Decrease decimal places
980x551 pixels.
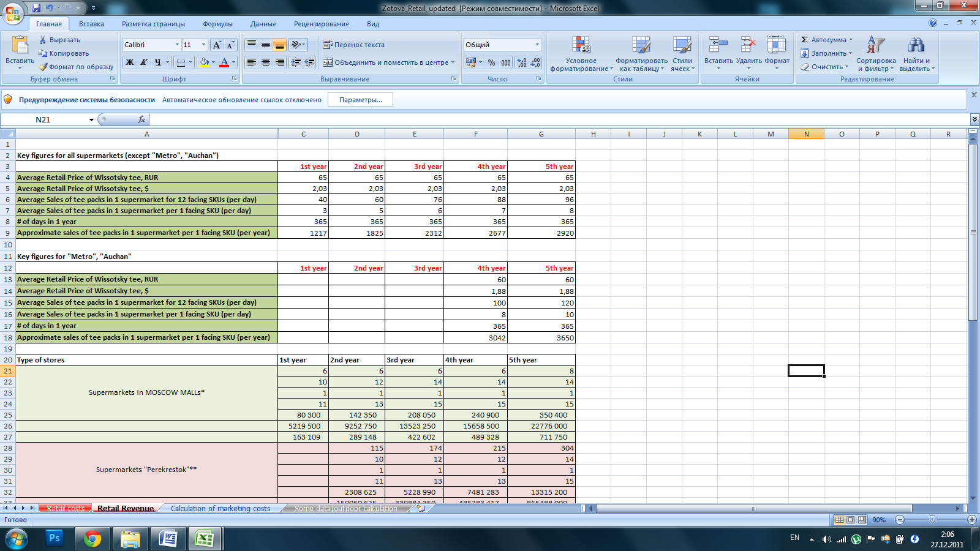pyautogui.click(x=535, y=62)
